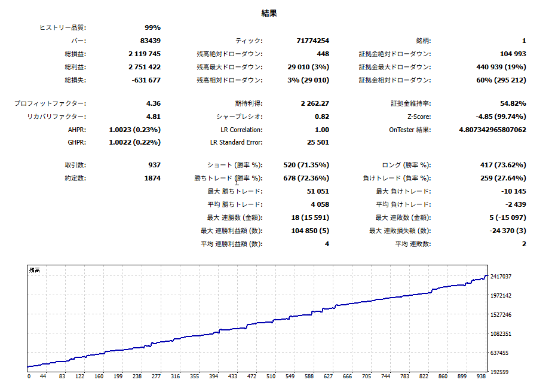Image resolution: width=552 pixels, height=392 pixels.
Task: Click total trades value 937
Action: pos(155,165)
